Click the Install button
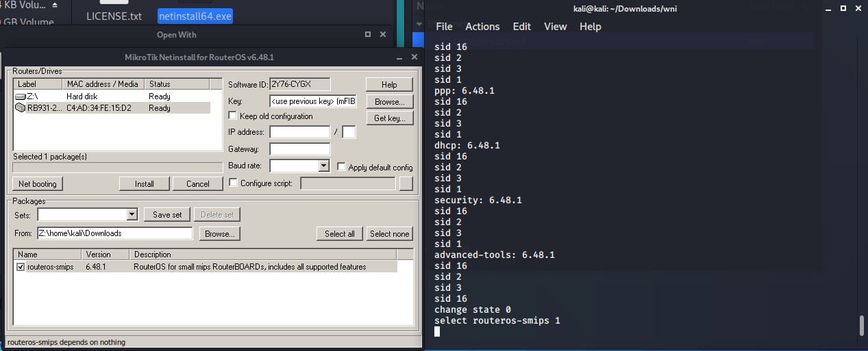 coord(144,183)
